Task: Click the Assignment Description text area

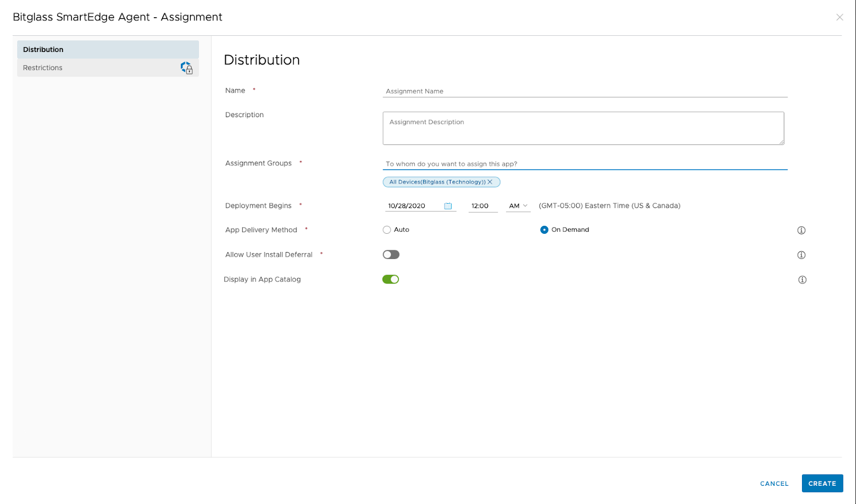Action: pyautogui.click(x=583, y=128)
